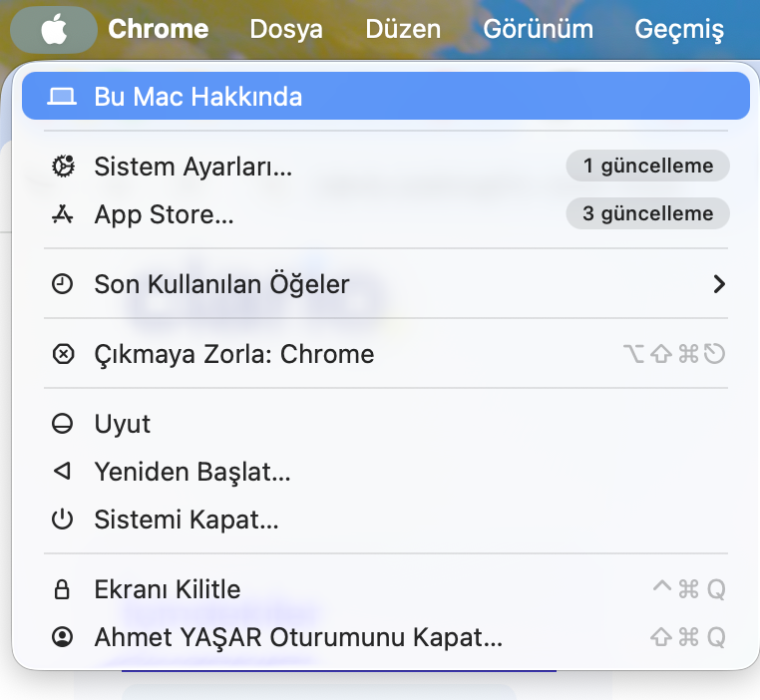Viewport: 760px width, 700px height.
Task: Open the Dosya menu
Action: click(x=286, y=30)
